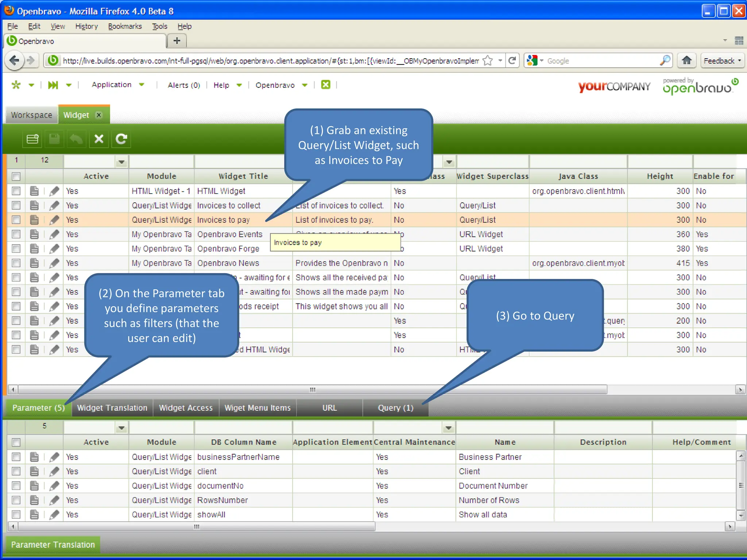Expand the quick launch dropdown arrow
747x560 pixels.
click(x=69, y=85)
